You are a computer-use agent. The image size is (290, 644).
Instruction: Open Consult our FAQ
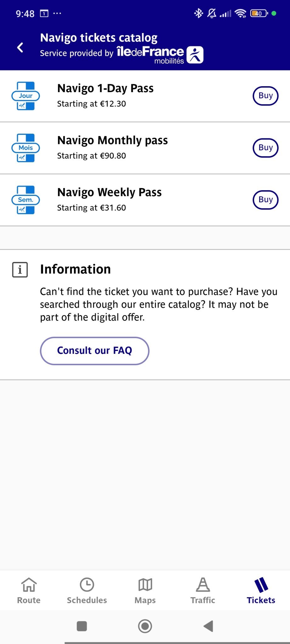[x=94, y=351]
